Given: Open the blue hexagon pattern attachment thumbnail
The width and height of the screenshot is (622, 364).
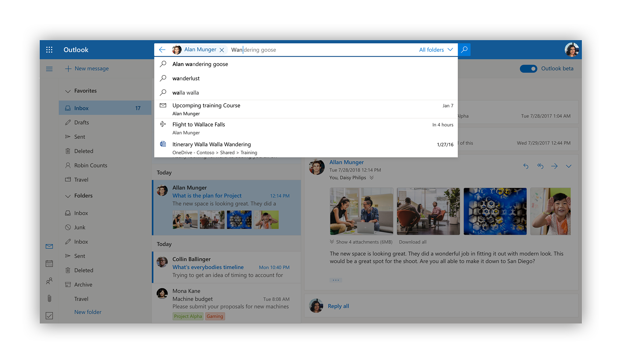Looking at the screenshot, I should coord(495,211).
